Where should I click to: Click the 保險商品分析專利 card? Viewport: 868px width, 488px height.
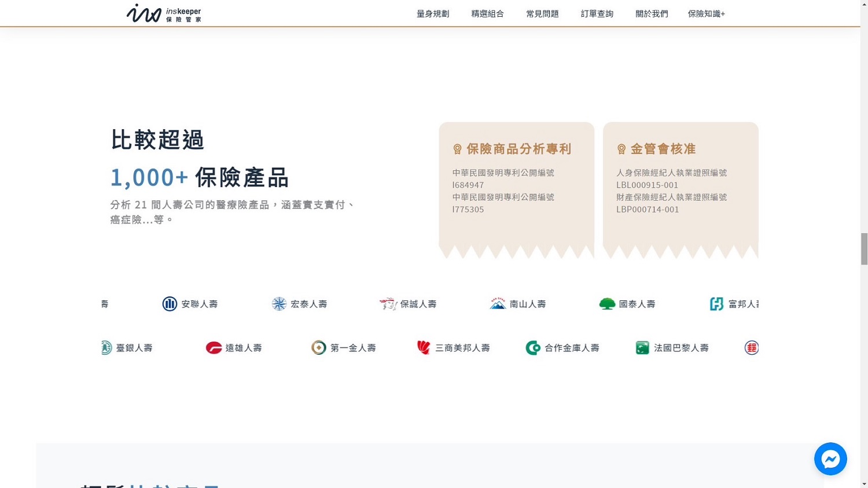[516, 185]
